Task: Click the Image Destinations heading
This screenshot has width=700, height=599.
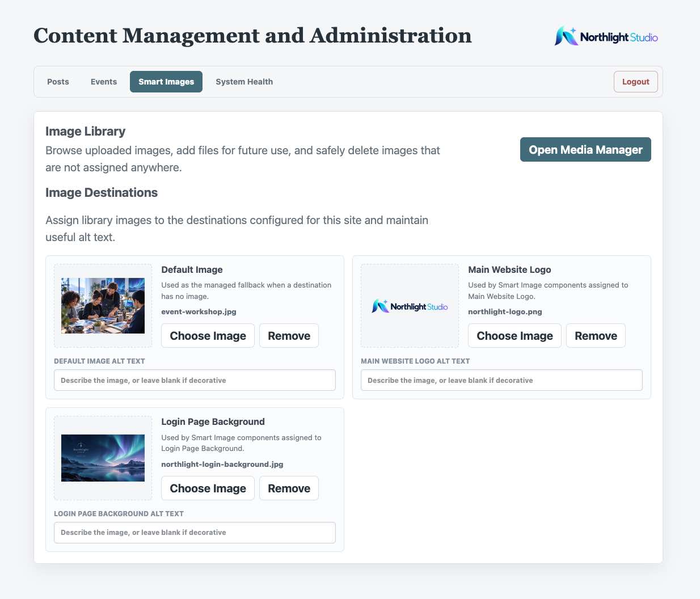Action: coord(102,192)
